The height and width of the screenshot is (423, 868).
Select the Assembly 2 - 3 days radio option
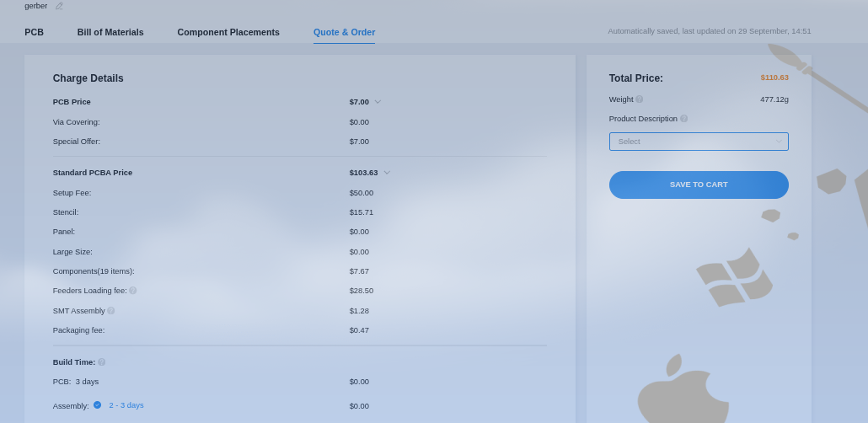click(x=97, y=405)
